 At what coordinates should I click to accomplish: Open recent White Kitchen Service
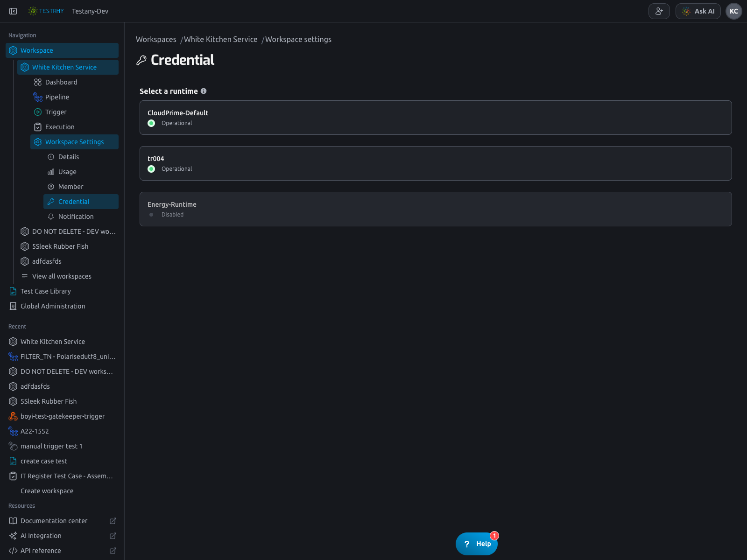coord(62,342)
